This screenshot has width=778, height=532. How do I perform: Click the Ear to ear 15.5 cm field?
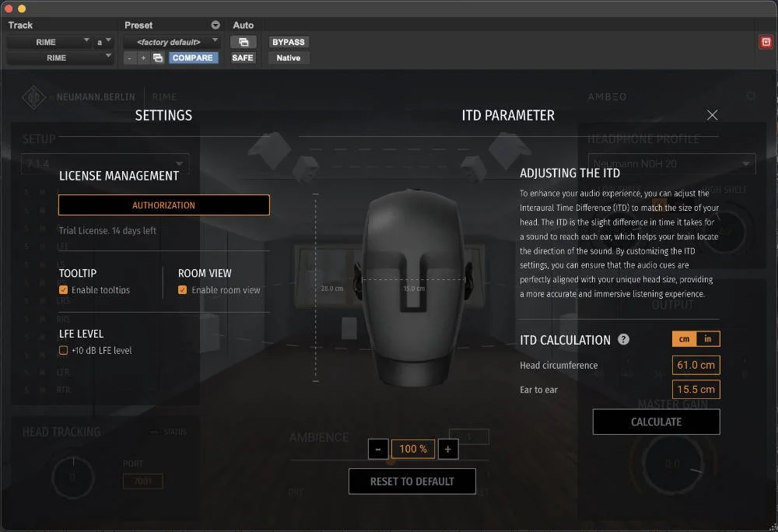[x=696, y=389]
